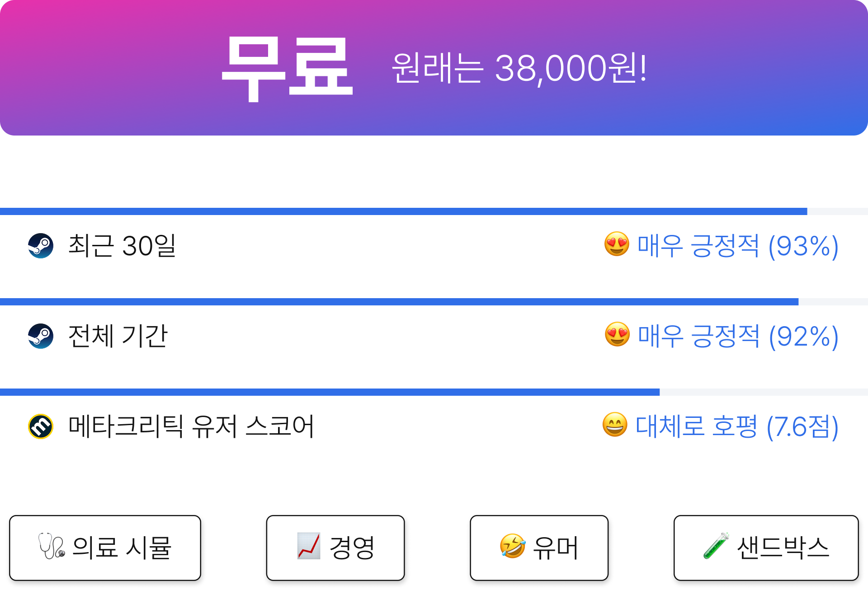Select the 의료 시뮬 tag button
This screenshot has height=590, width=868.
click(105, 548)
